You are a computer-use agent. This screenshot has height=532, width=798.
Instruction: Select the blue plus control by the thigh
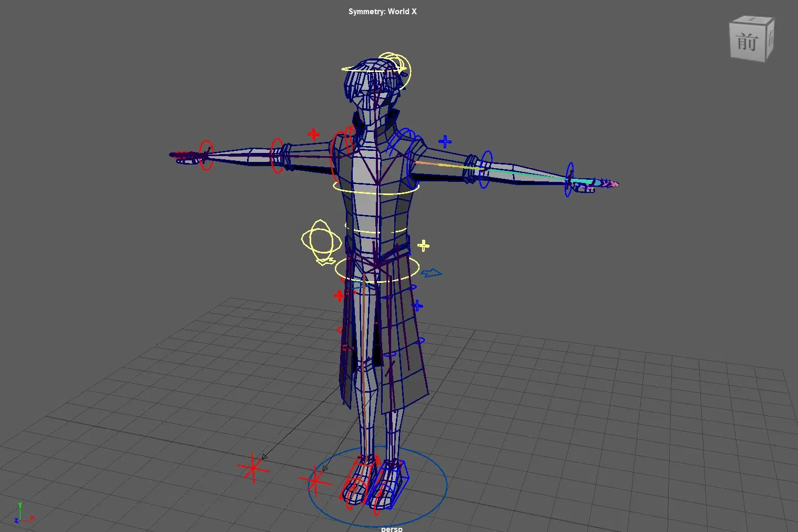(417, 305)
